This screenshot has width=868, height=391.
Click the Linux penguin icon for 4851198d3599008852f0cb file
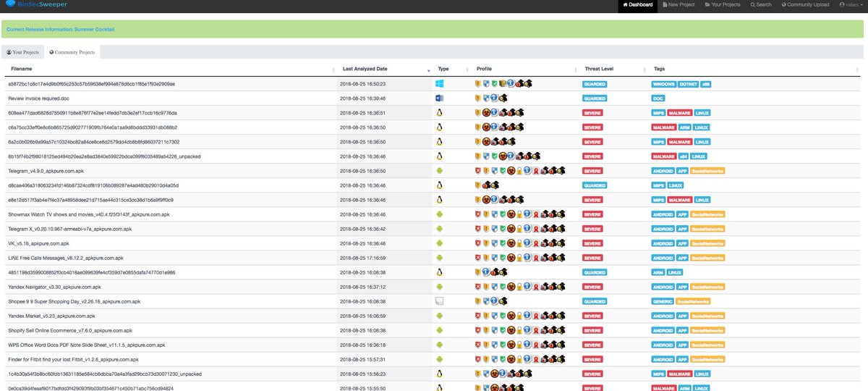coord(439,272)
